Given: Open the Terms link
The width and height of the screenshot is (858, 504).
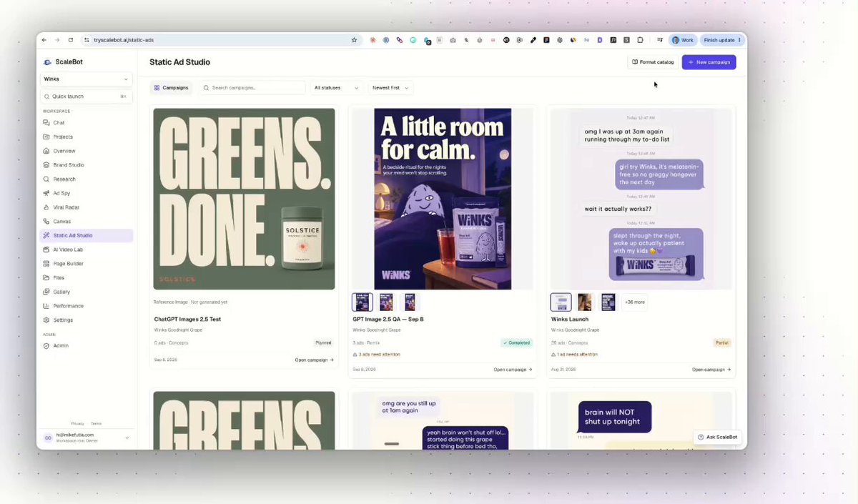Looking at the screenshot, I should [x=96, y=424].
